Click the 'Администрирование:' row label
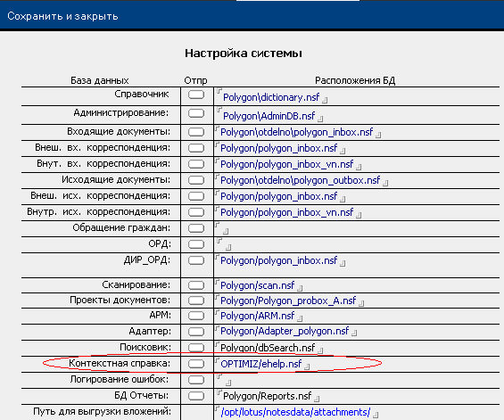The width and height of the screenshot is (504, 420). click(x=121, y=112)
